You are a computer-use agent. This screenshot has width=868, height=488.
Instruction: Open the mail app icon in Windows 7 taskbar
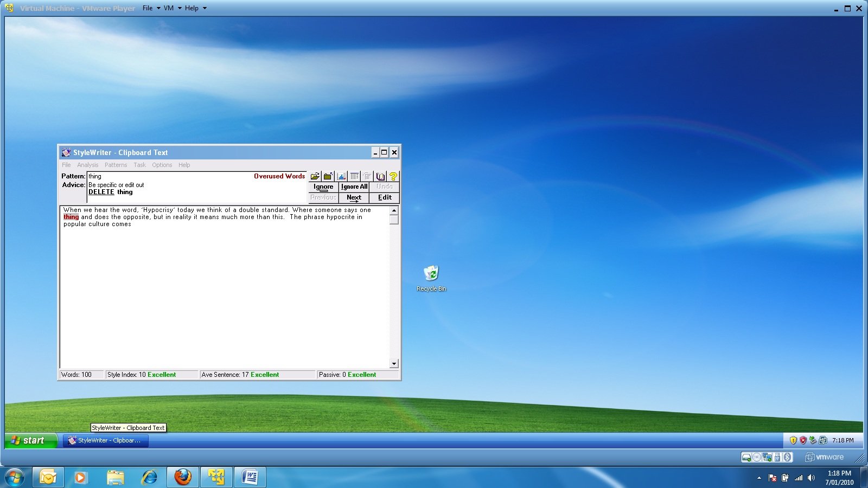(48, 478)
